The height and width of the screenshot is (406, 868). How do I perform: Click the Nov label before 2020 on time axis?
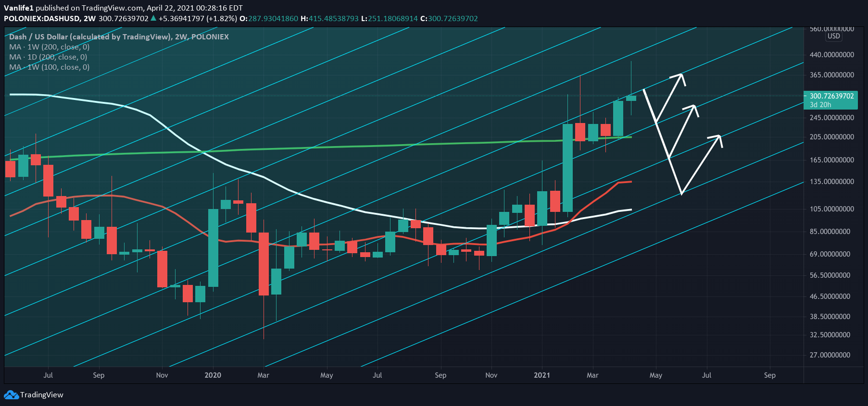pos(162,375)
